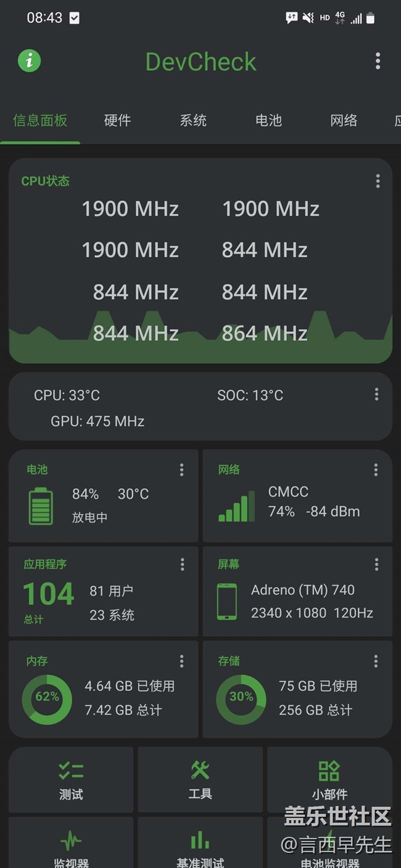Open the 监视器 button
This screenshot has height=868, width=401.
coord(71,848)
